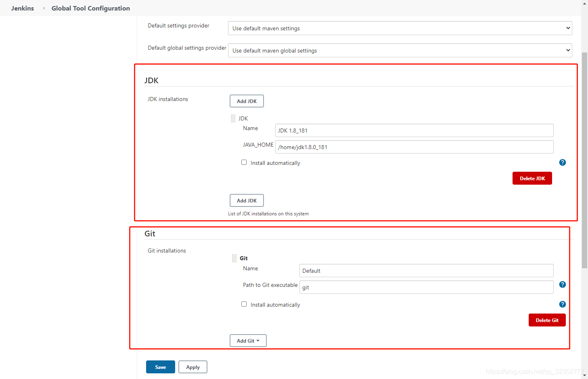Click the vertical page scrollbar thumb
The width and height of the screenshot is (588, 379).
pyautogui.click(x=584, y=160)
